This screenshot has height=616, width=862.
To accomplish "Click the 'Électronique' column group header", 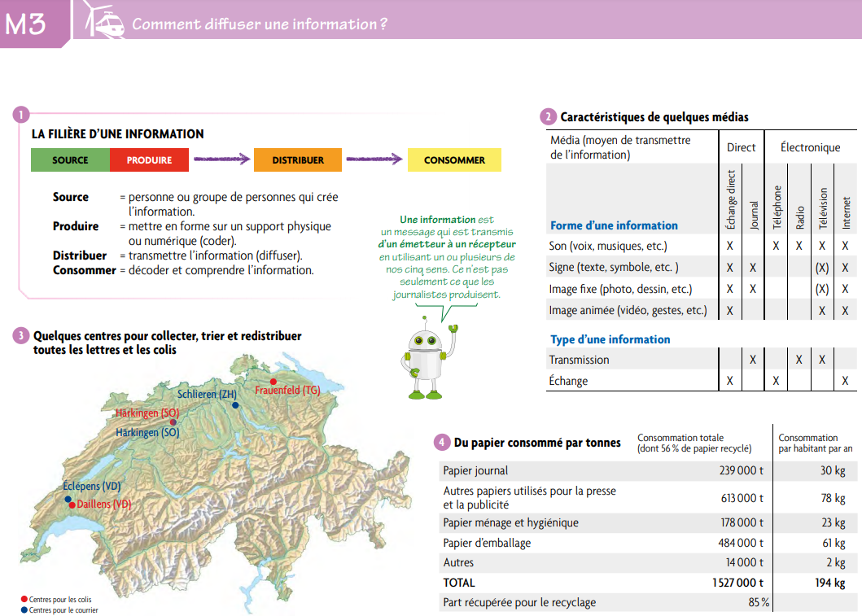I will coord(811,147).
